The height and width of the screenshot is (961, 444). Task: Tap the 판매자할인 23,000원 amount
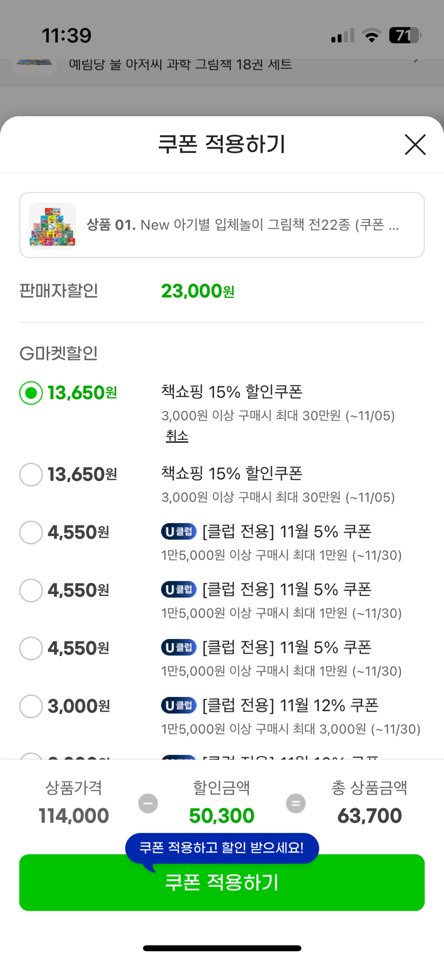(197, 291)
